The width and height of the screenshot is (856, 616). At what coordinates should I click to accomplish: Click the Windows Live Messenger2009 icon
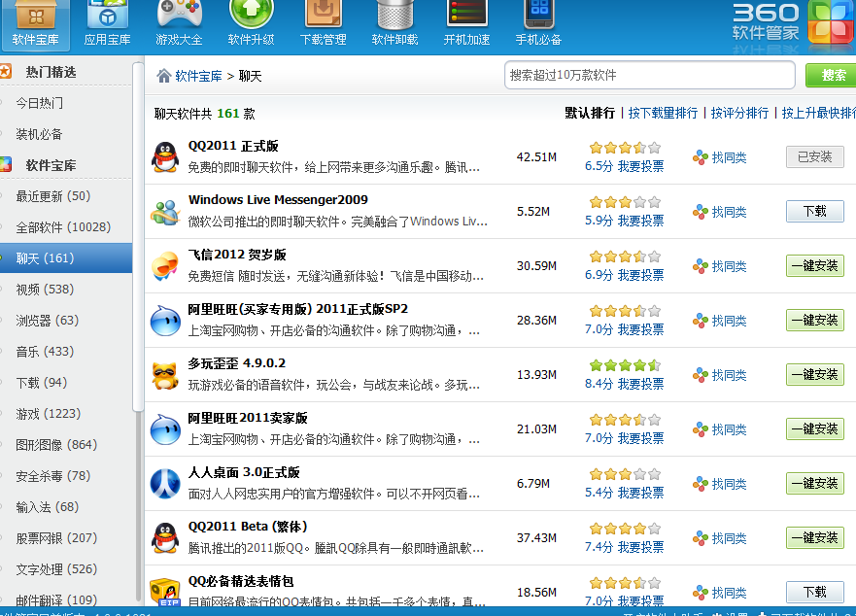click(165, 212)
